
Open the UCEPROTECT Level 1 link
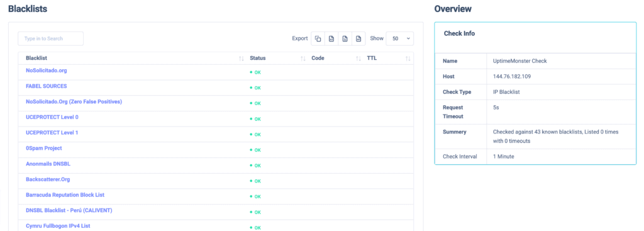tap(52, 133)
